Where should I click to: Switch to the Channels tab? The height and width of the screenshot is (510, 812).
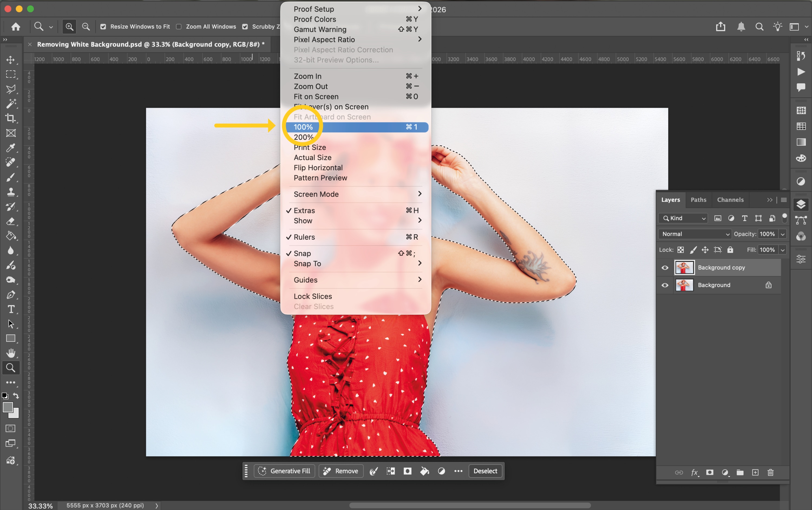(730, 200)
